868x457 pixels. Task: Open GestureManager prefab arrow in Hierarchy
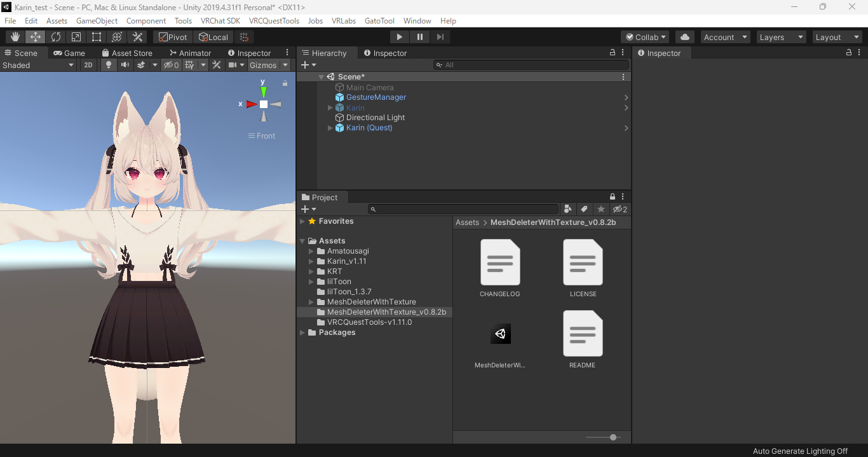(x=626, y=97)
